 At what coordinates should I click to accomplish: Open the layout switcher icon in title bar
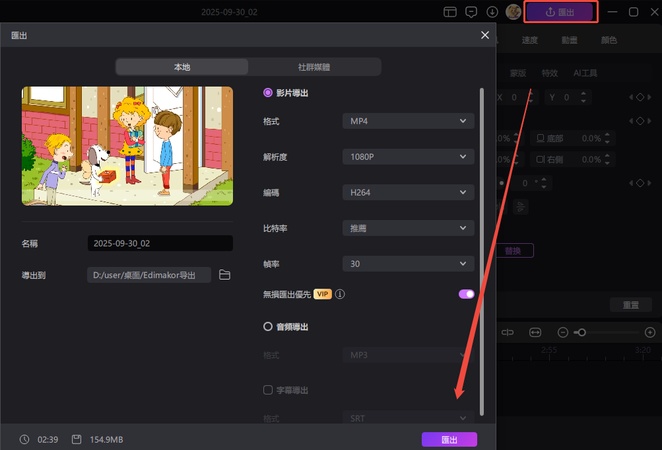pos(450,12)
